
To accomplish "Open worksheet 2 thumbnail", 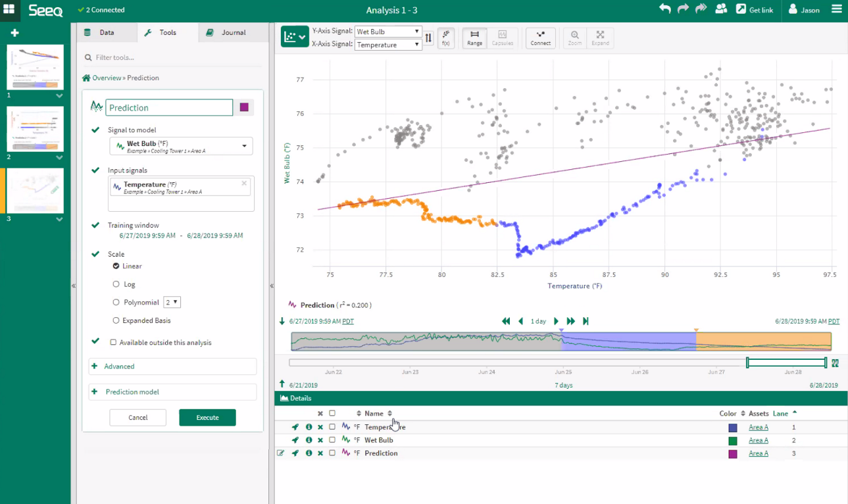I will click(x=35, y=129).
